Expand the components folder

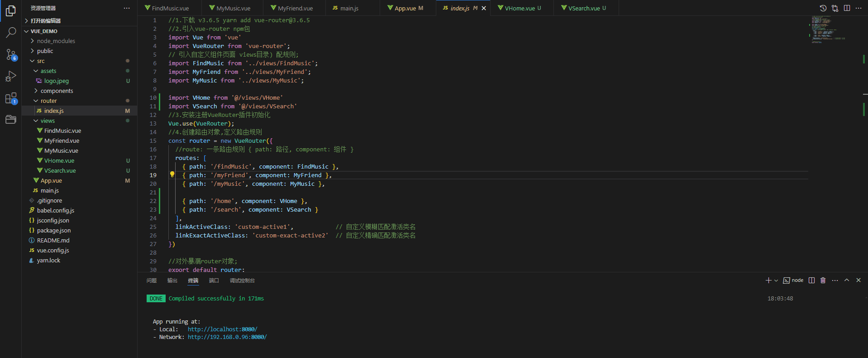tap(80, 91)
